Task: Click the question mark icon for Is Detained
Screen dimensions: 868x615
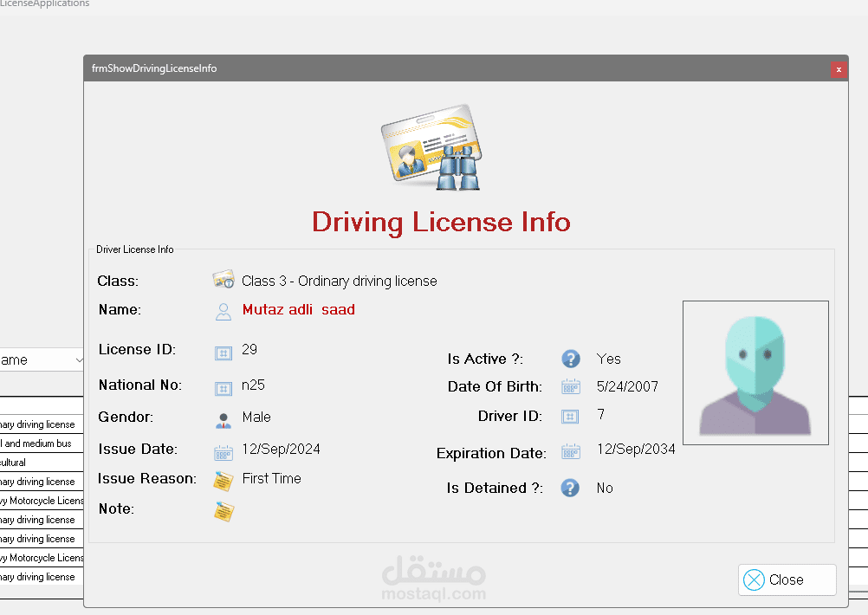Action: pyautogui.click(x=570, y=488)
